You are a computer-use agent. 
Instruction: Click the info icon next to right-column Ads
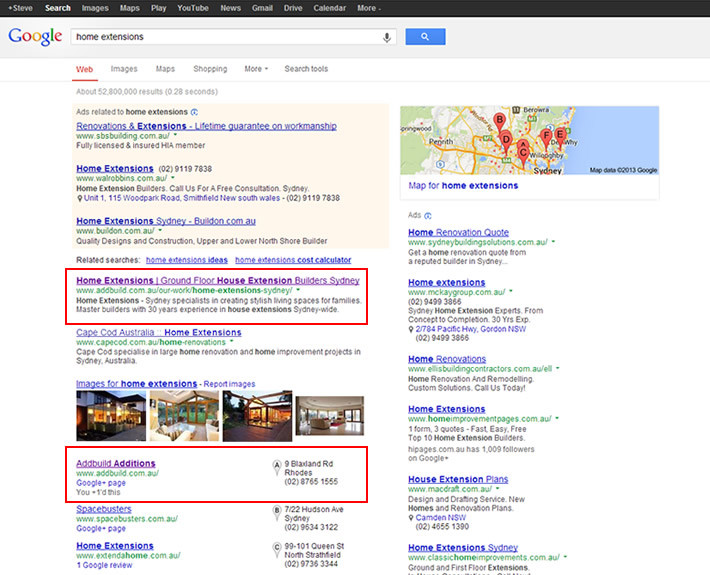tap(428, 215)
